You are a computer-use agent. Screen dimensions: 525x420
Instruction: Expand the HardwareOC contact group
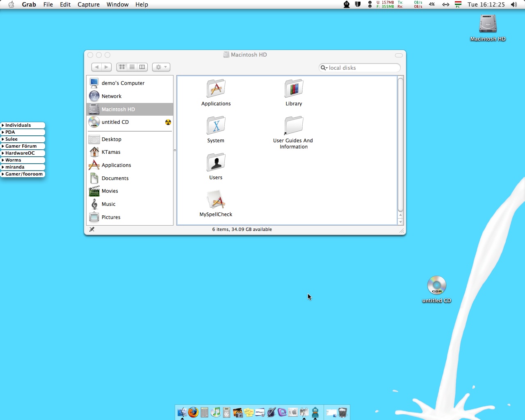(x=21, y=153)
